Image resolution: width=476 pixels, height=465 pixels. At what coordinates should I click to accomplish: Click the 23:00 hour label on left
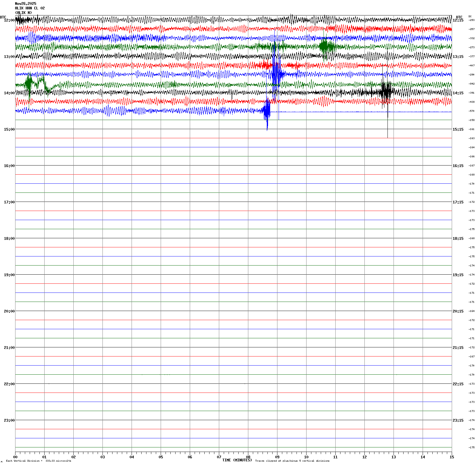[x=9, y=420]
